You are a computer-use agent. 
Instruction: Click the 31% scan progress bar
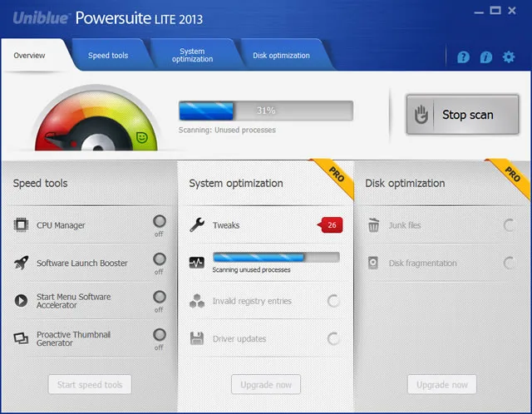pyautogui.click(x=266, y=111)
